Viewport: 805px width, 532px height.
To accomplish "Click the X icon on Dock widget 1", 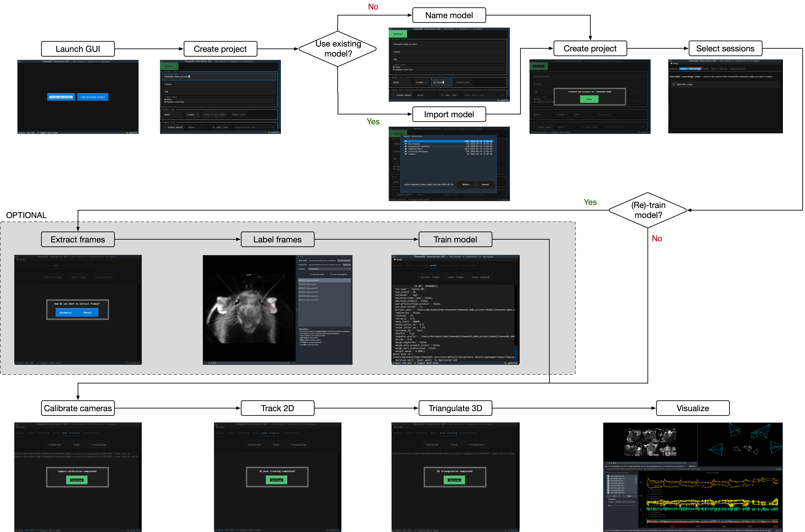I will [x=298, y=256].
